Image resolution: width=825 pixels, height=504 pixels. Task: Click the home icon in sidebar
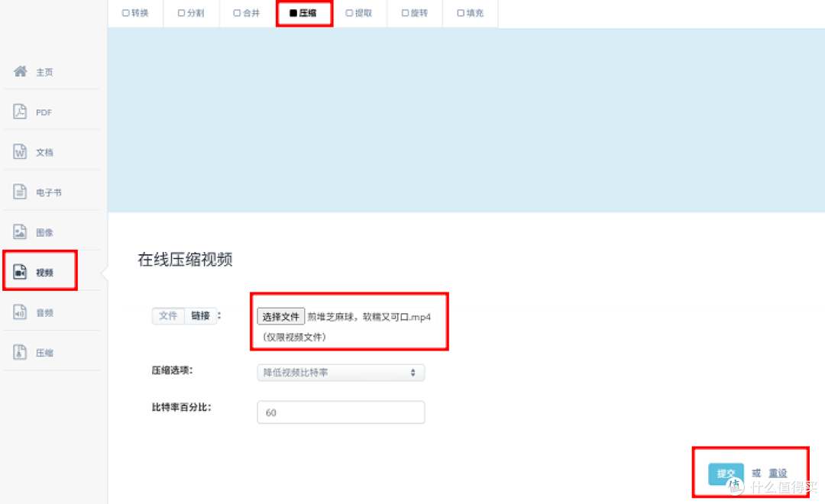pos(20,71)
